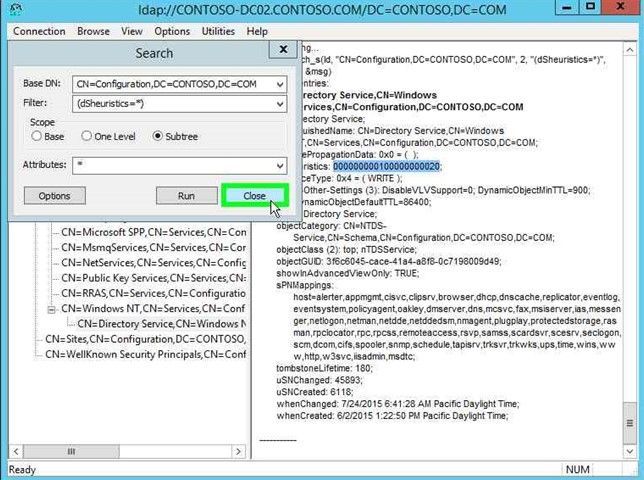Viewport: 644px width, 480px height.
Task: Click results pane scroll down arrow
Action: [630, 451]
